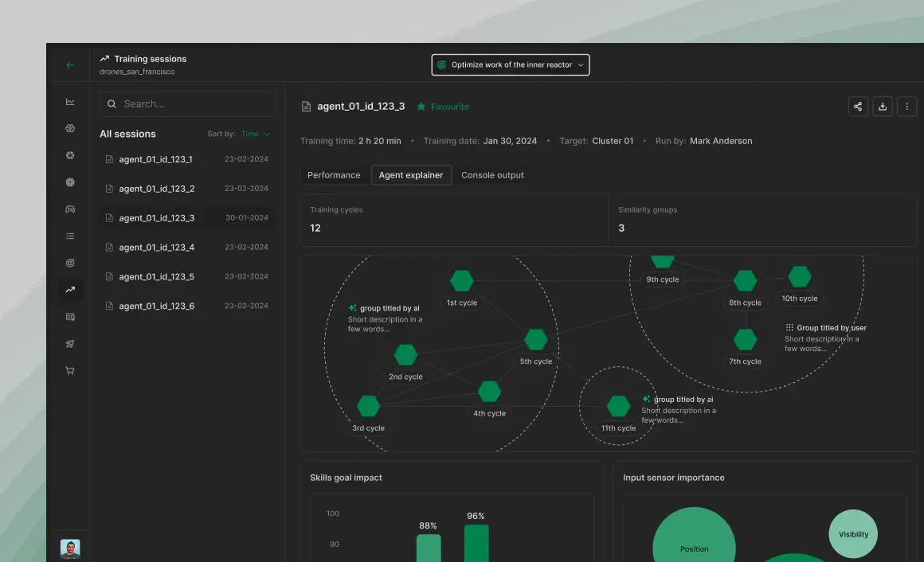This screenshot has width=924, height=562.
Task: Open the three-dot more options menu
Action: pos(907,107)
